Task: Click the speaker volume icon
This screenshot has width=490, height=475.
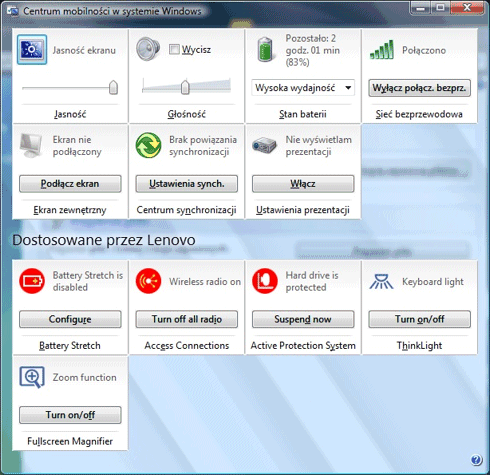Action: pyautogui.click(x=148, y=49)
